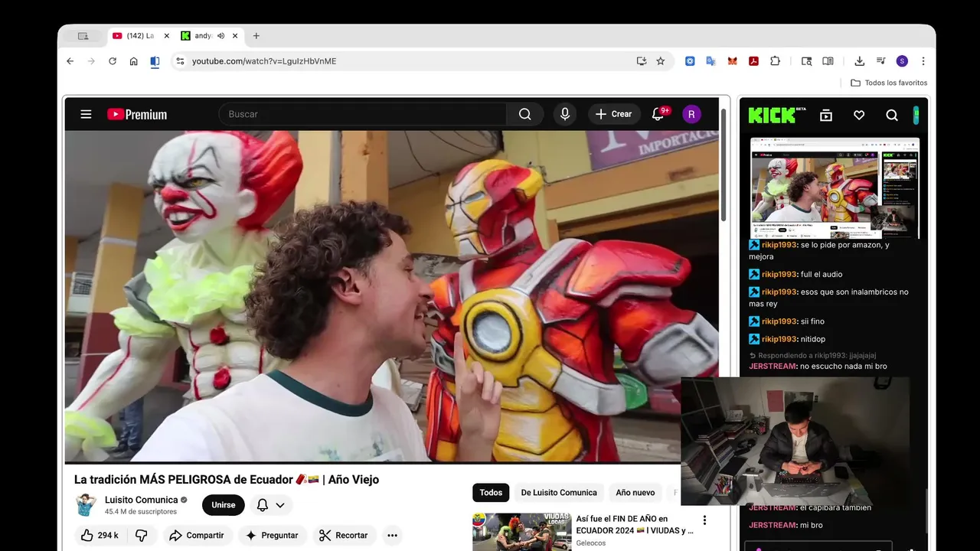The width and height of the screenshot is (980, 551).
Task: Open Todos los favoritos bookmarks folder
Action: pos(889,83)
